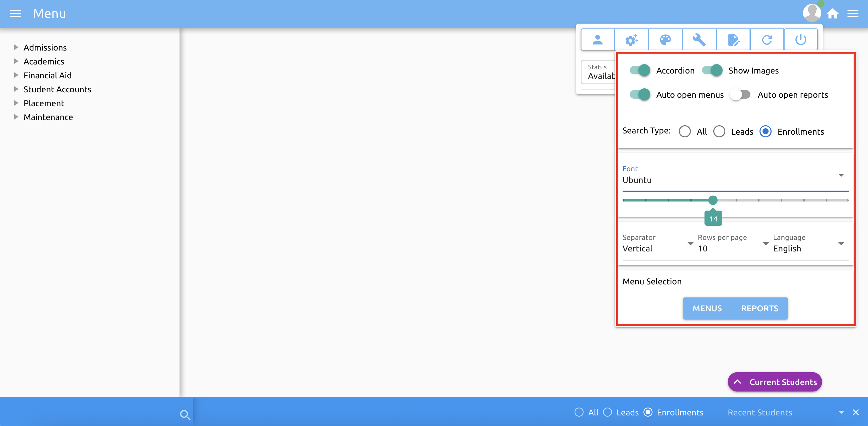This screenshot has width=868, height=426.
Task: Go to home via house icon
Action: tap(833, 14)
